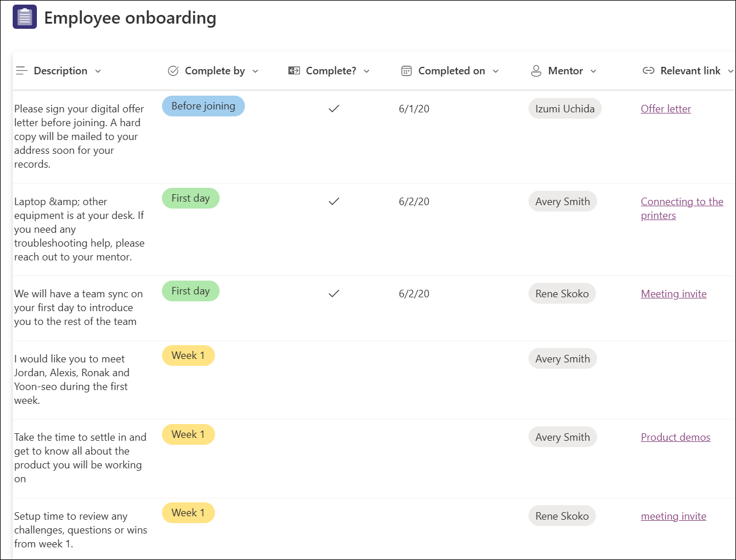Image resolution: width=736 pixels, height=560 pixels.
Task: Toggle the checkmark on the laptop equipment row
Action: [x=334, y=201]
